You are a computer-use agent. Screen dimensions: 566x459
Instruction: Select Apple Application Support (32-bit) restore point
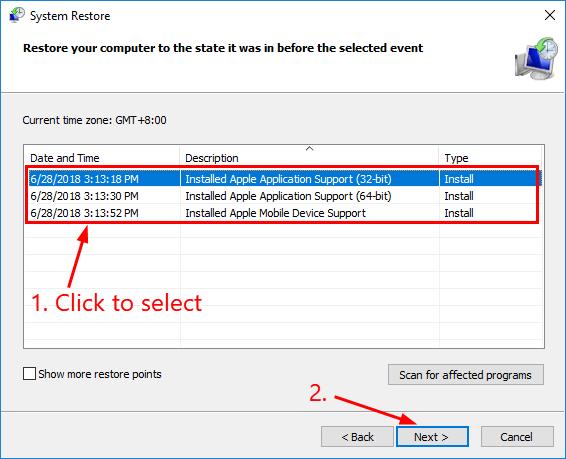tap(284, 179)
